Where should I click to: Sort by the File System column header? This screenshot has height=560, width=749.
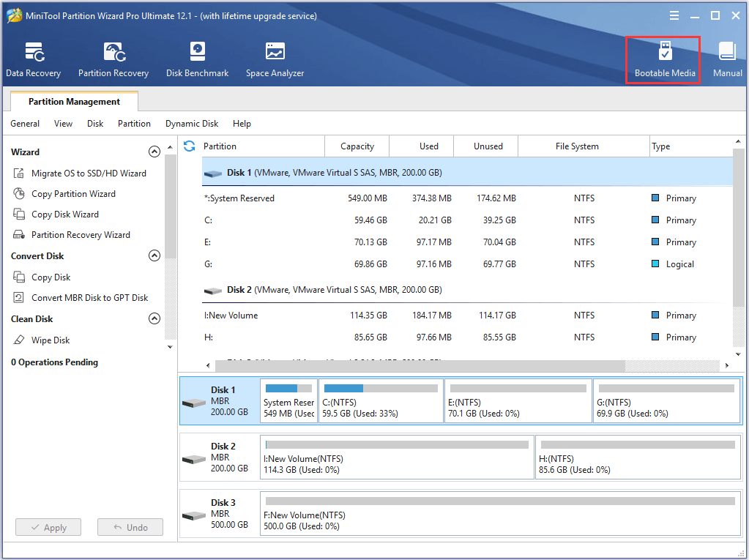click(584, 146)
